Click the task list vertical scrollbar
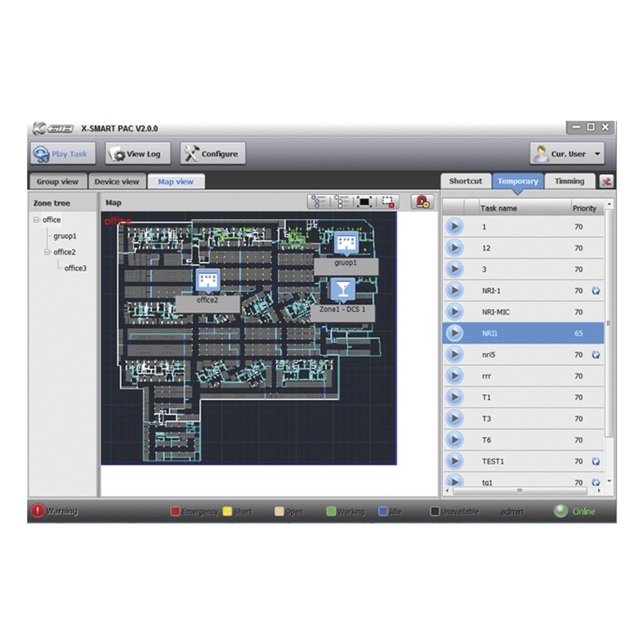 coord(609,323)
